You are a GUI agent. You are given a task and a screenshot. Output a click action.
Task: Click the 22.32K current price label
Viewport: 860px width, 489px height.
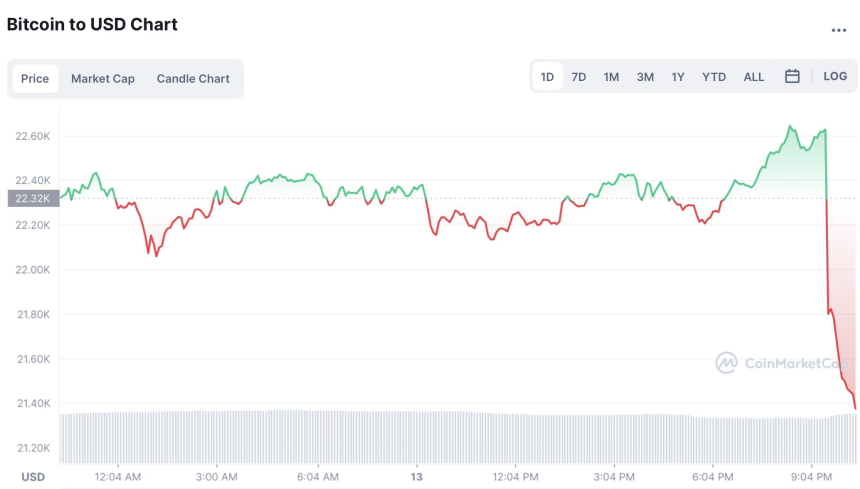[x=34, y=199]
